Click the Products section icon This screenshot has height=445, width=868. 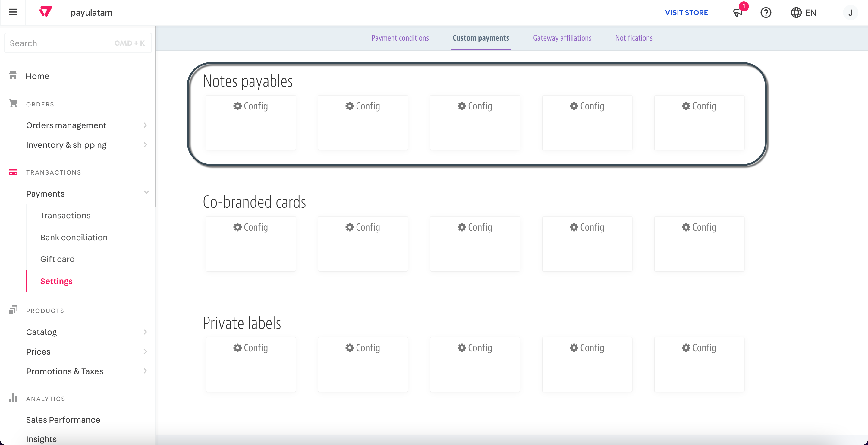pyautogui.click(x=13, y=310)
